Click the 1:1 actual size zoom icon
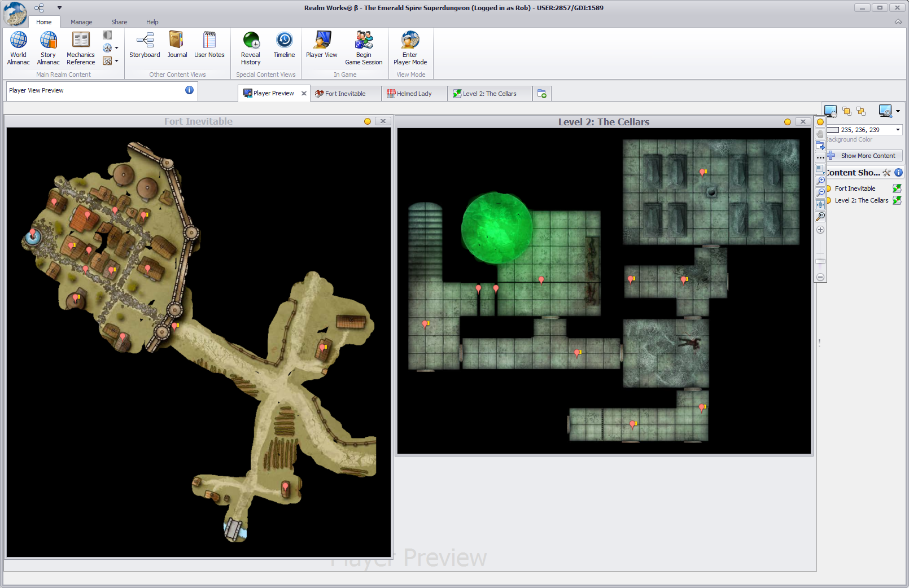 click(820, 216)
